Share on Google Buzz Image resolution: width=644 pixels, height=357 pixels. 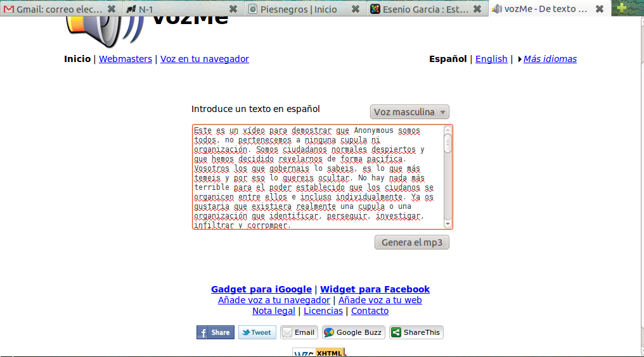pos(354,332)
